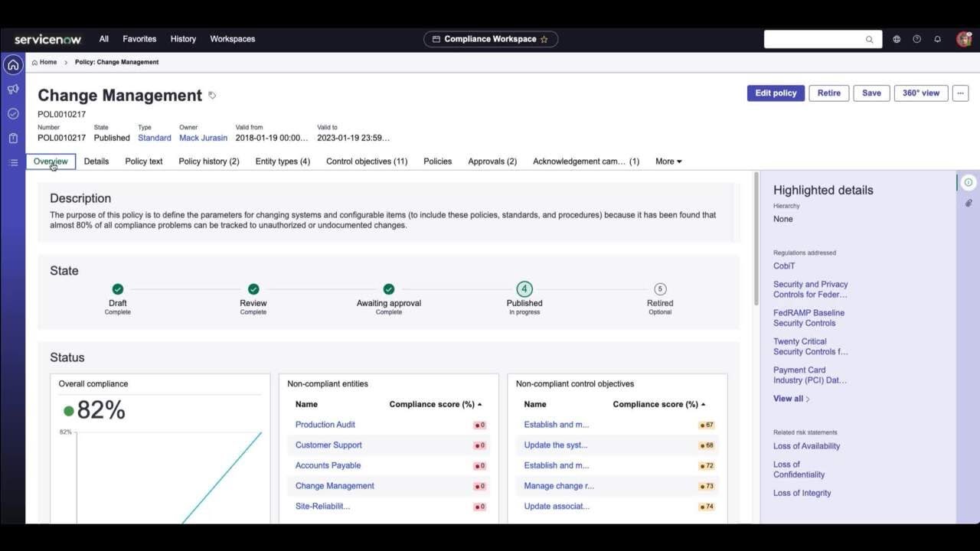Image resolution: width=980 pixels, height=551 pixels.
Task: Click the Edit policy button
Action: (x=776, y=93)
